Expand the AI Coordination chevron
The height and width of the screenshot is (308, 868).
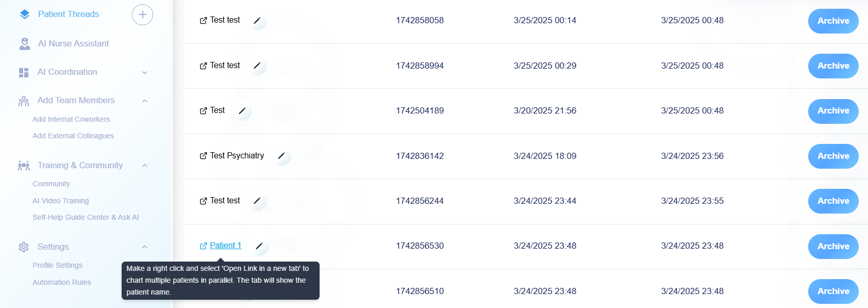[x=145, y=73]
